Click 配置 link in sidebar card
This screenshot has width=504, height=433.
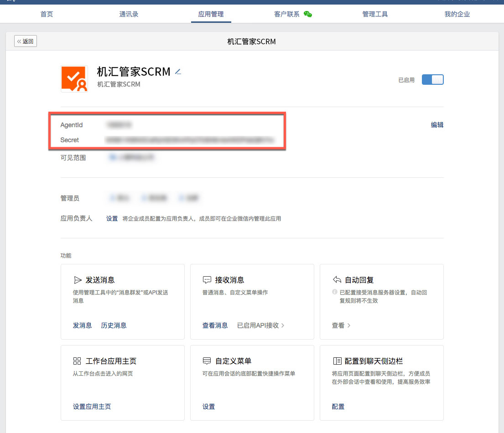(x=338, y=407)
